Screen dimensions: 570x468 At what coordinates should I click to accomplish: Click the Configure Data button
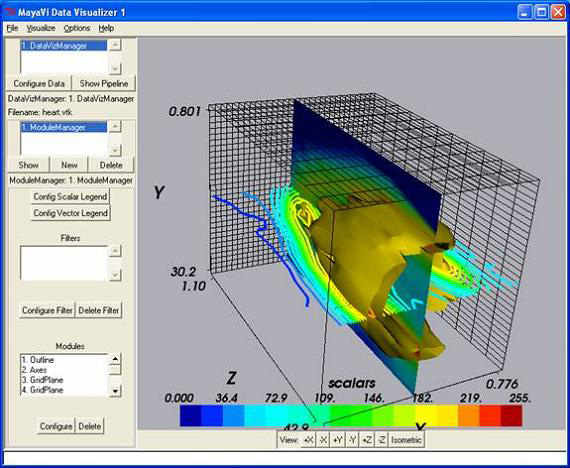39,83
